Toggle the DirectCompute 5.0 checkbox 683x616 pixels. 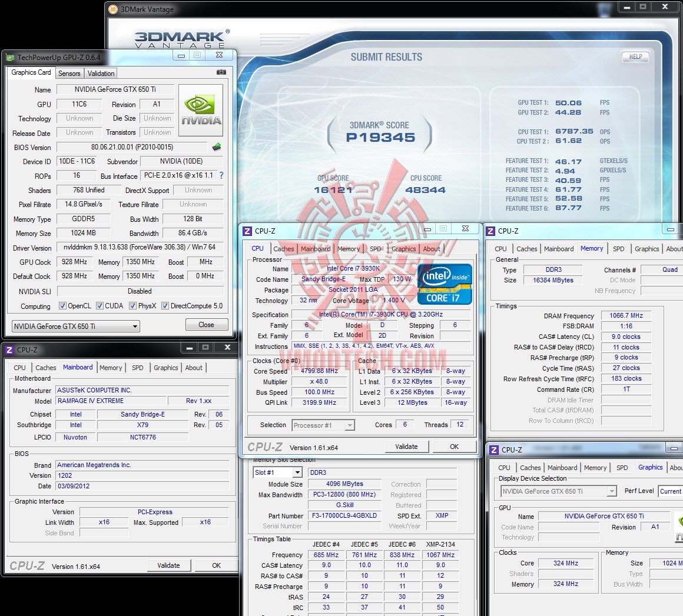click(x=165, y=305)
